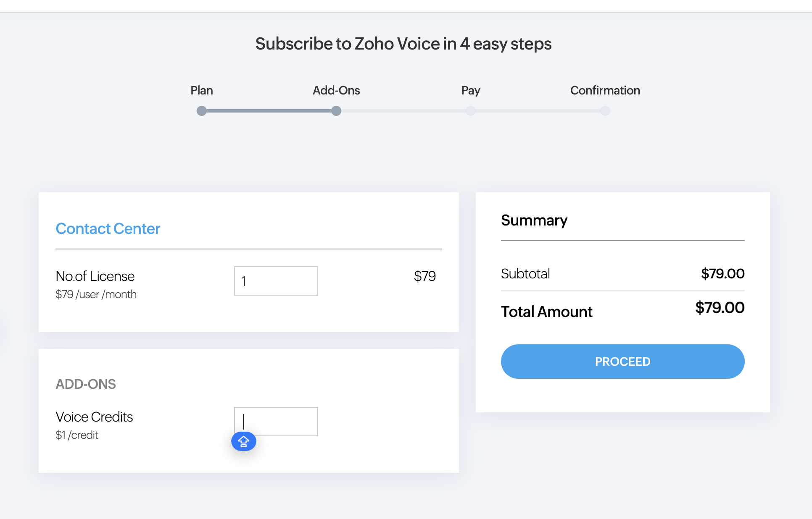Click the Pay step label
The width and height of the screenshot is (812, 519).
[471, 90]
